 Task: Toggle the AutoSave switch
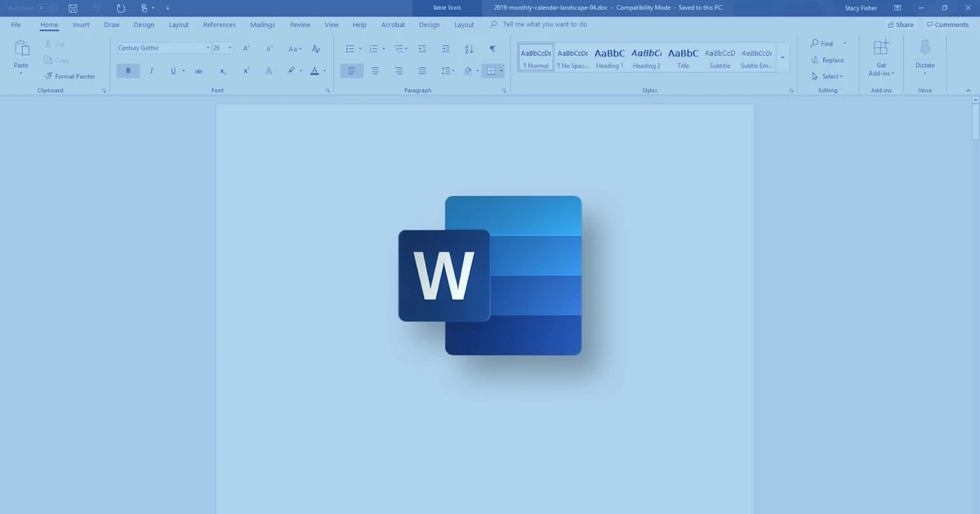point(47,8)
